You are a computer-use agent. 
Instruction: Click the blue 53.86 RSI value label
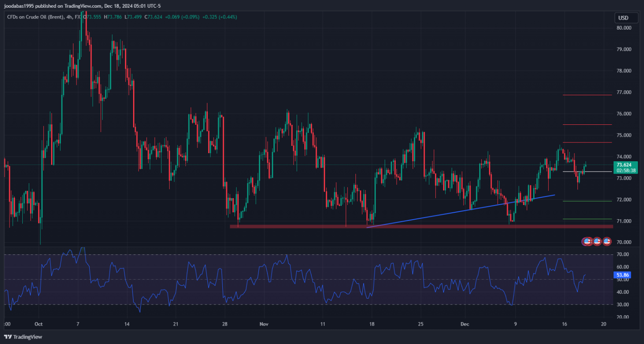pos(623,274)
